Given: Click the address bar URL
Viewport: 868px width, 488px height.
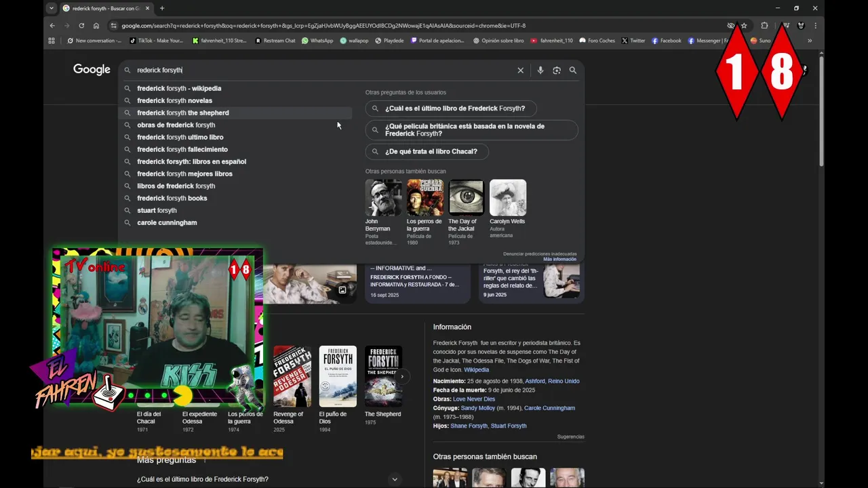Looking at the screenshot, I should [x=323, y=26].
